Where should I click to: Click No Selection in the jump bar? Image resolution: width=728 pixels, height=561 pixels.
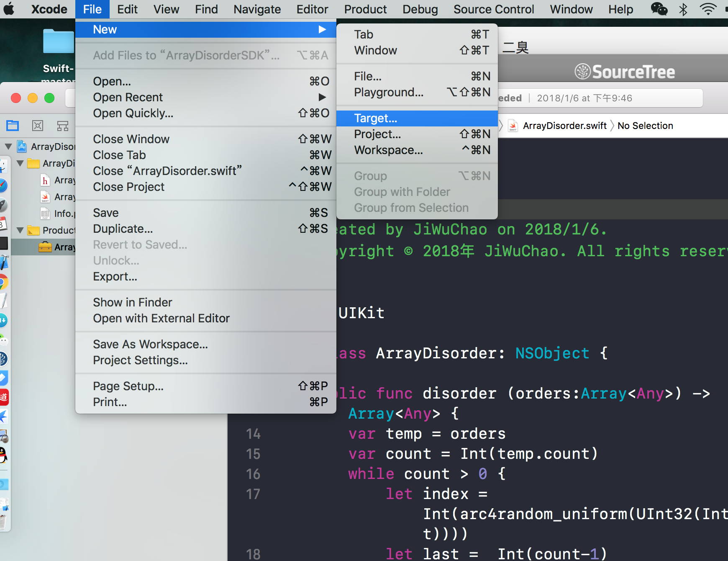tap(645, 126)
